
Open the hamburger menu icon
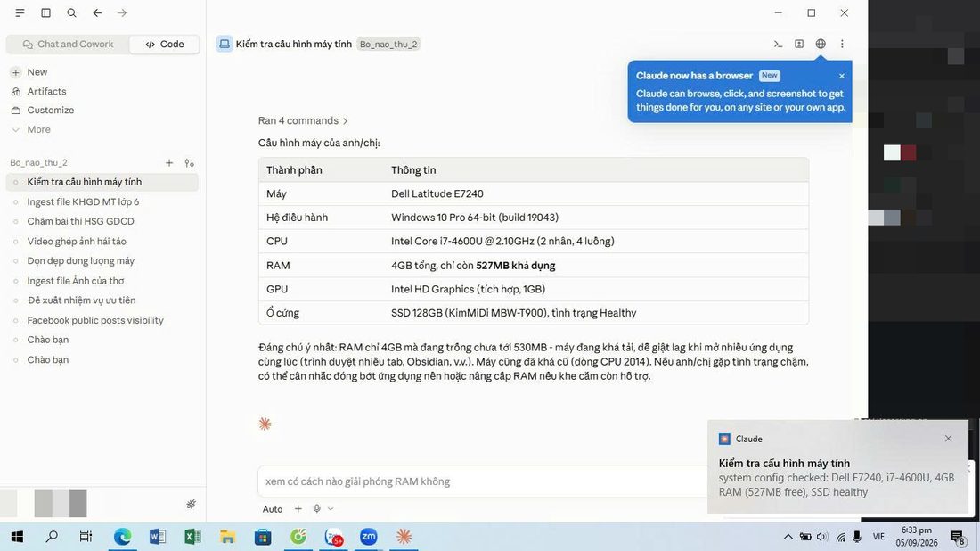tap(20, 12)
